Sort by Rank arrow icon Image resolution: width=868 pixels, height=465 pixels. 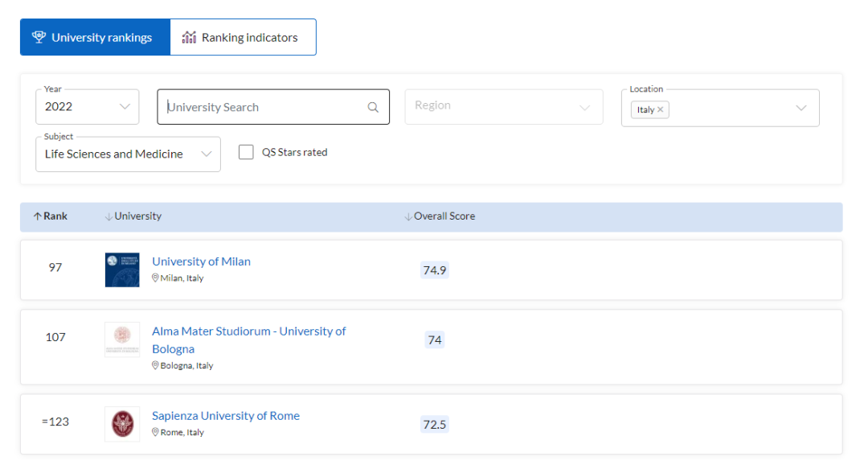pos(37,216)
